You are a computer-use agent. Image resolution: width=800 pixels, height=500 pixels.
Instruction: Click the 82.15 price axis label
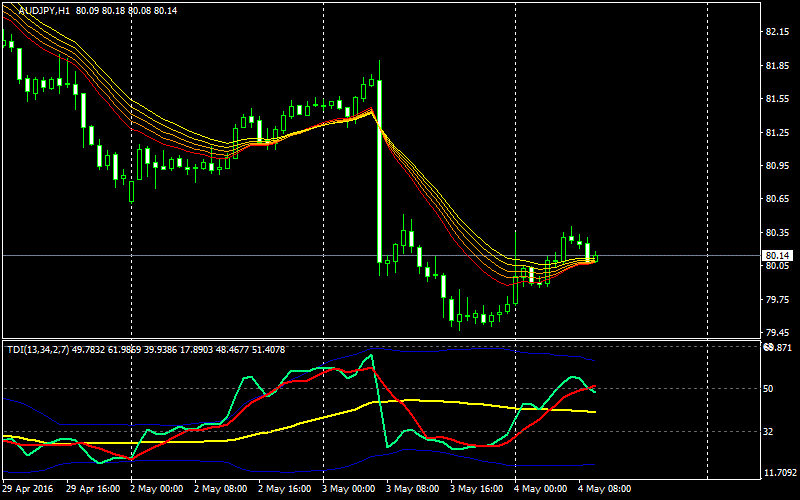click(775, 32)
